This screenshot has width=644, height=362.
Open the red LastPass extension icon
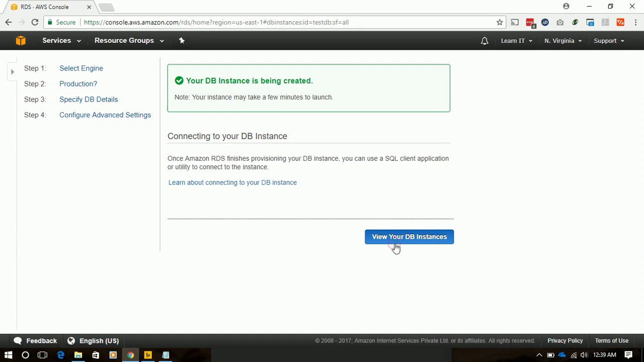pos(530,22)
